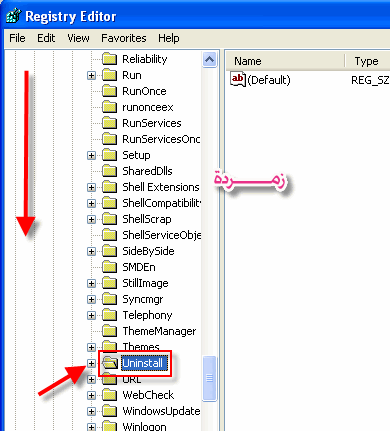Viewport: 390px width, 431px height.
Task: Select the ab string icon beside (Default)
Action: (238, 80)
